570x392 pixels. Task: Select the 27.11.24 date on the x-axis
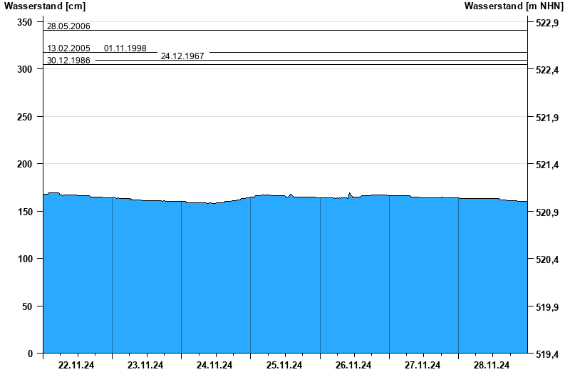pyautogui.click(x=423, y=366)
